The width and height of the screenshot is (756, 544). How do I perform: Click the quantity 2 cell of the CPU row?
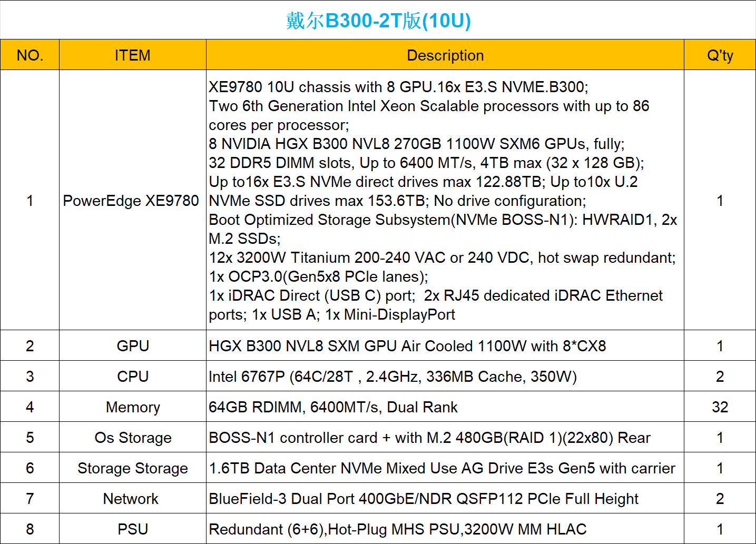(x=720, y=376)
